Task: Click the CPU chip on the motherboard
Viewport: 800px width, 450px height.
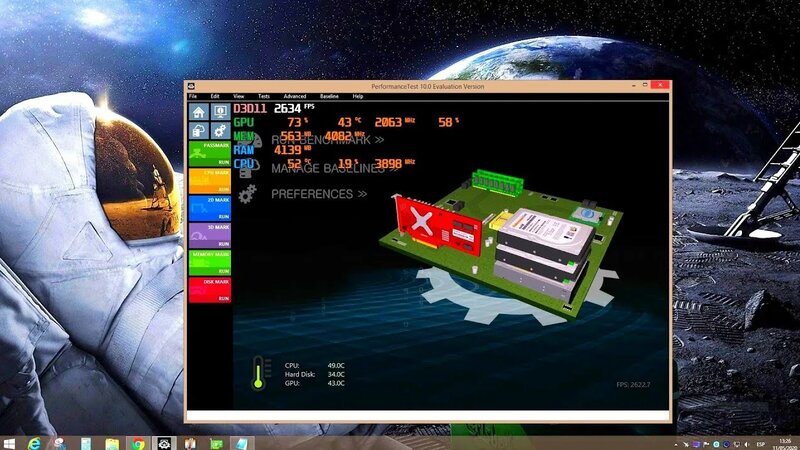Action: [586, 214]
